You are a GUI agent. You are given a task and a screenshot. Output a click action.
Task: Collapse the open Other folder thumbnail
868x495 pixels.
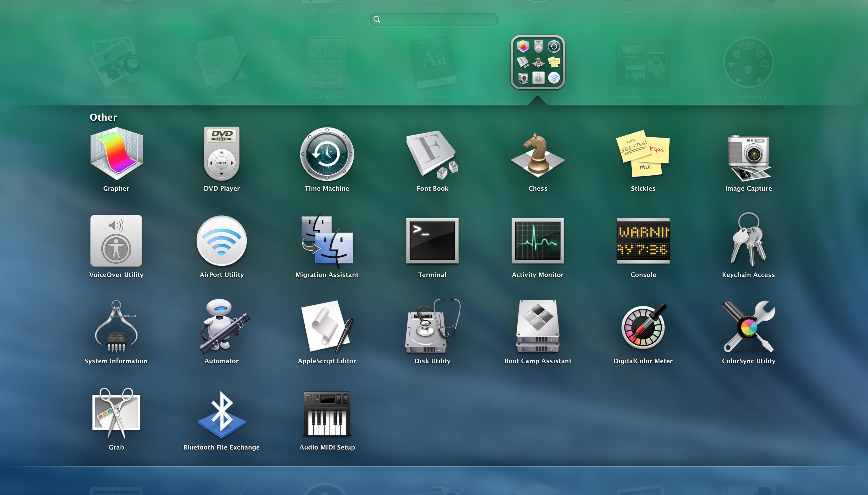coord(538,62)
